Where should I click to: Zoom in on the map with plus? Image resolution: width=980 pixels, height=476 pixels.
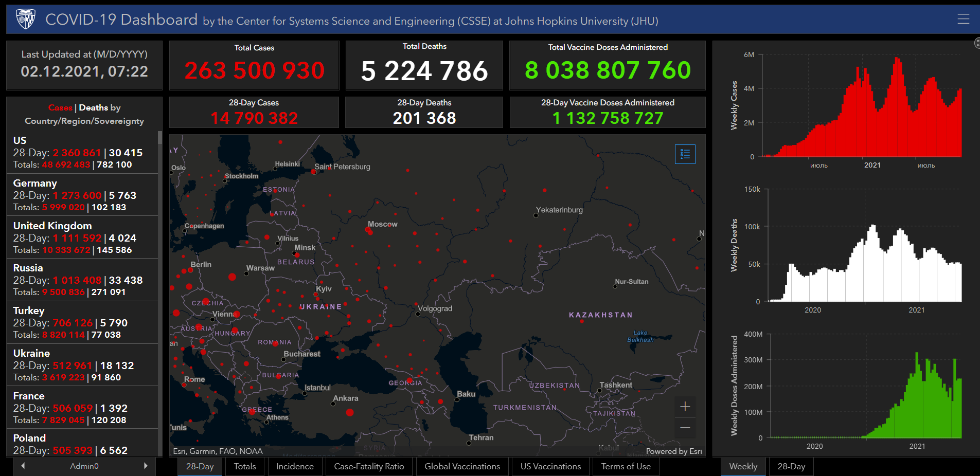click(685, 407)
